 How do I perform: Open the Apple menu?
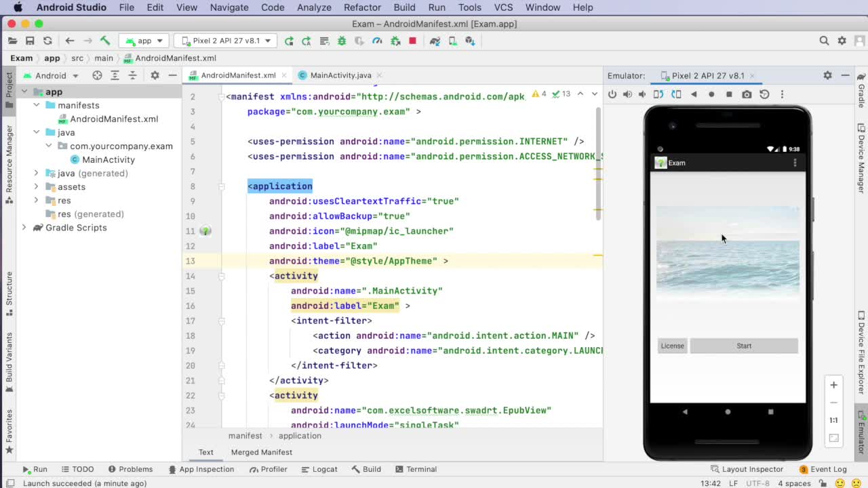[18, 7]
